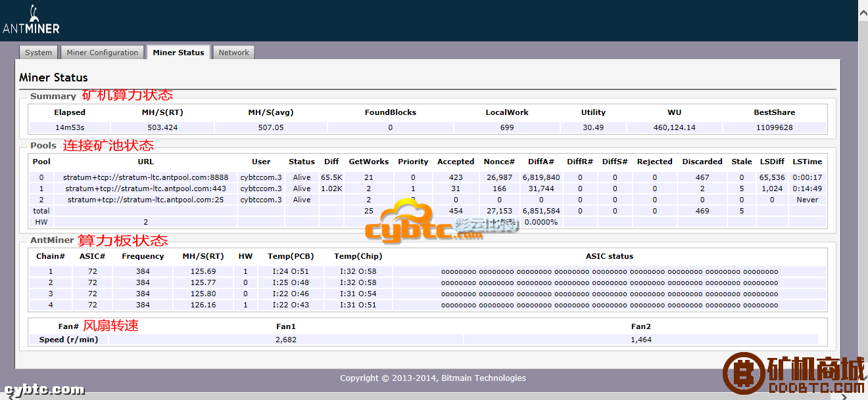Click Accepted count 423 for pool 0
The image size is (868, 400).
(x=456, y=177)
